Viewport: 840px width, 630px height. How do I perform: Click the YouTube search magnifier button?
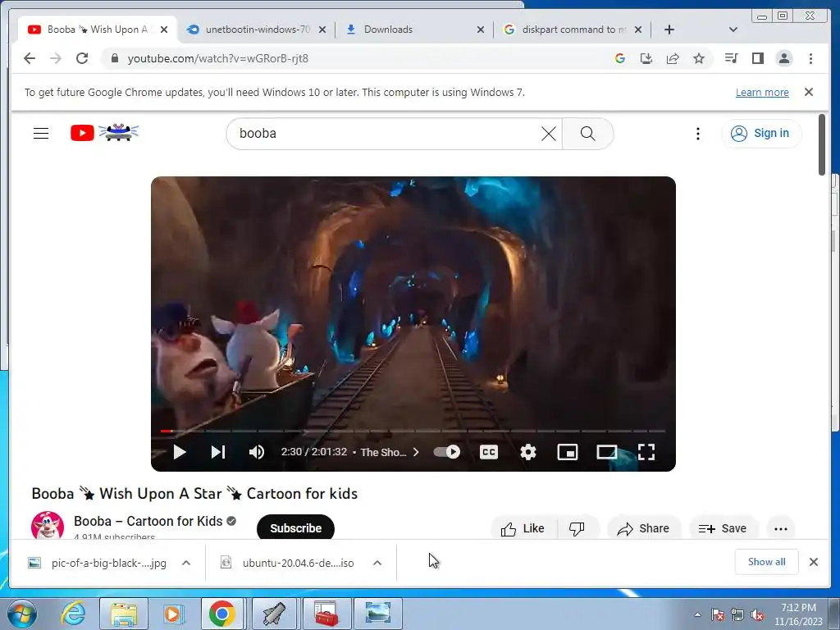coord(587,134)
